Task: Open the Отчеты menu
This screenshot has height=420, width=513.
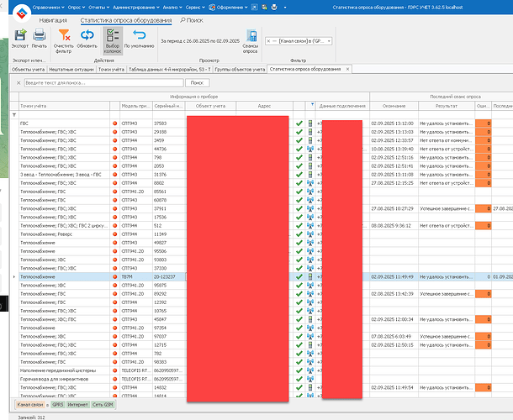Action: (x=98, y=8)
